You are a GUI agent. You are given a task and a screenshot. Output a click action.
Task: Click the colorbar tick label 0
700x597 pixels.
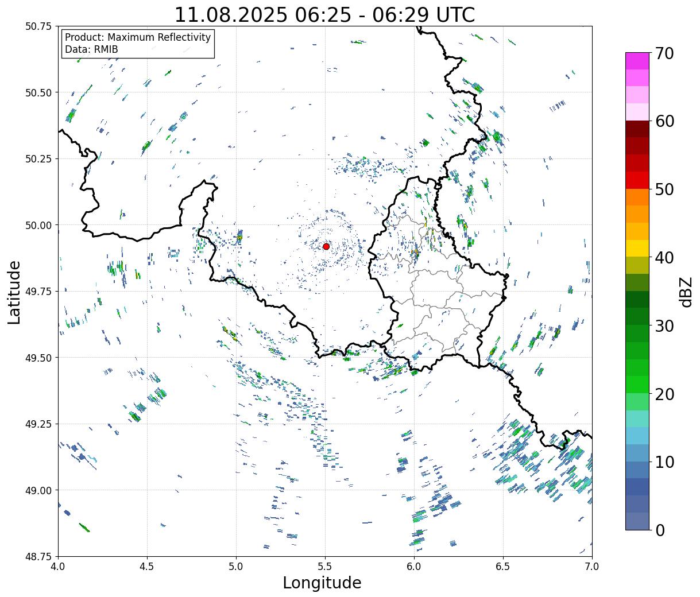click(659, 530)
